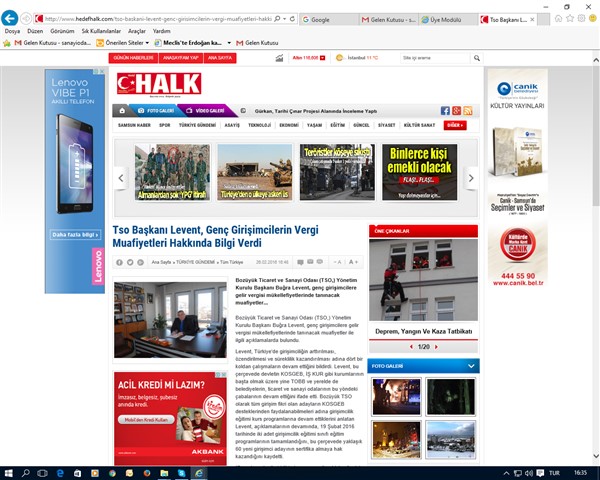
Task: Increase article font size with A+
Action: 353,262
